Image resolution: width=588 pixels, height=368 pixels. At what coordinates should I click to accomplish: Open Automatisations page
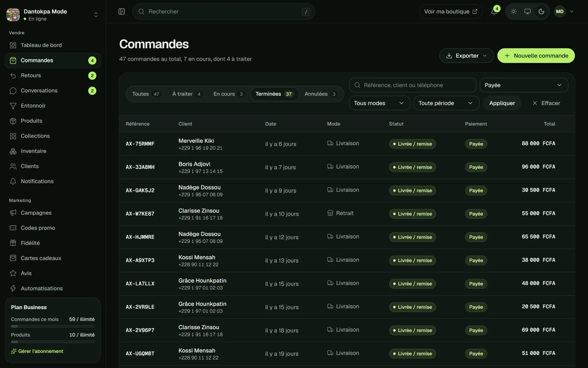pos(53,289)
